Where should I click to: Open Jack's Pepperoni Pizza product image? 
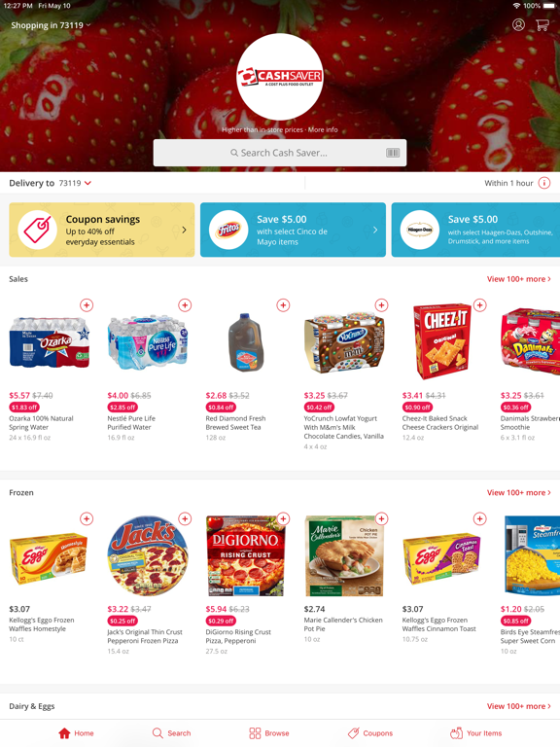(x=148, y=556)
